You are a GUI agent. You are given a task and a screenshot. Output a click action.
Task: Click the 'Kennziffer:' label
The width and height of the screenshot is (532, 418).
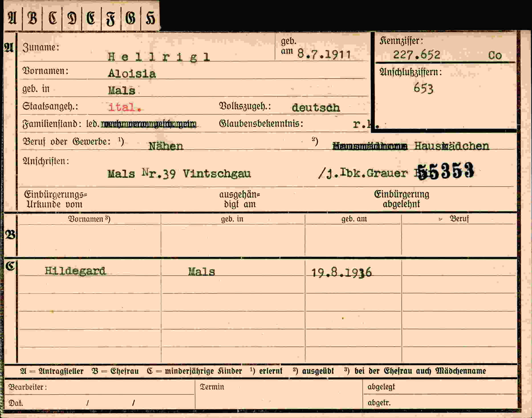pyautogui.click(x=401, y=41)
